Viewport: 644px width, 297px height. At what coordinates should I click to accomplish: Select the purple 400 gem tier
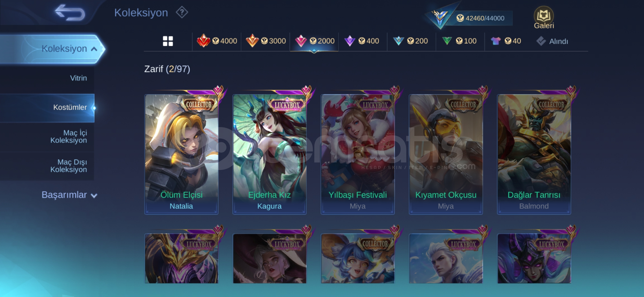pos(362,41)
